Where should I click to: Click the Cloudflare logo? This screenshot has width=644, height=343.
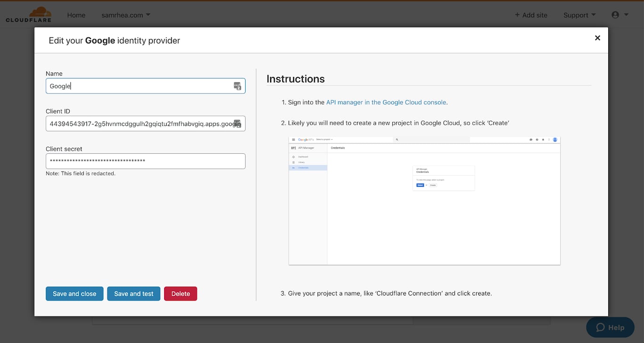click(x=29, y=15)
